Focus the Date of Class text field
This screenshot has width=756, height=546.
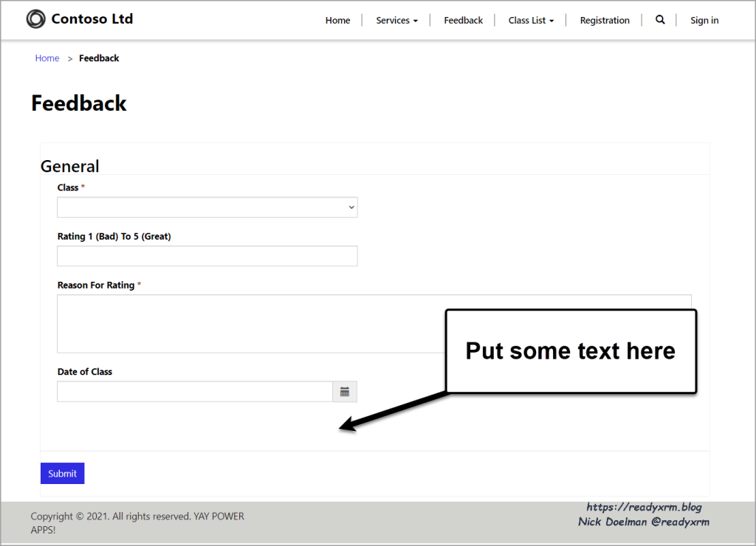pos(195,392)
